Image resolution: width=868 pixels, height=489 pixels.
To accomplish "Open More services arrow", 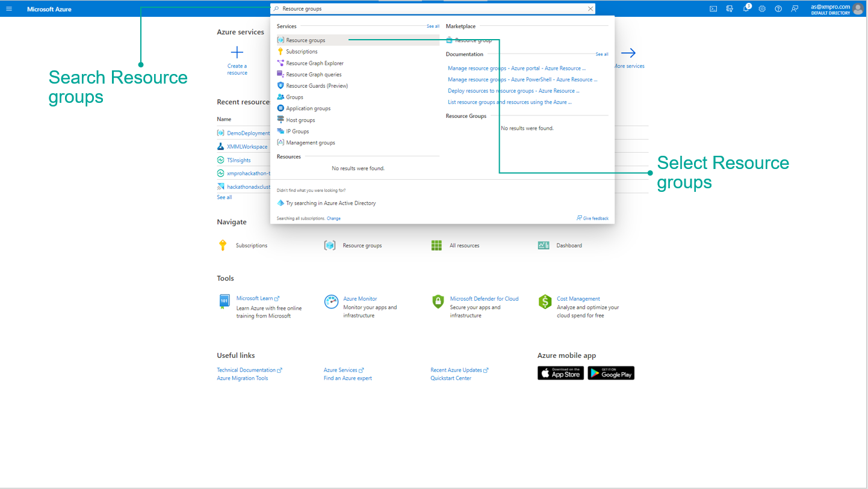I will pyautogui.click(x=628, y=53).
